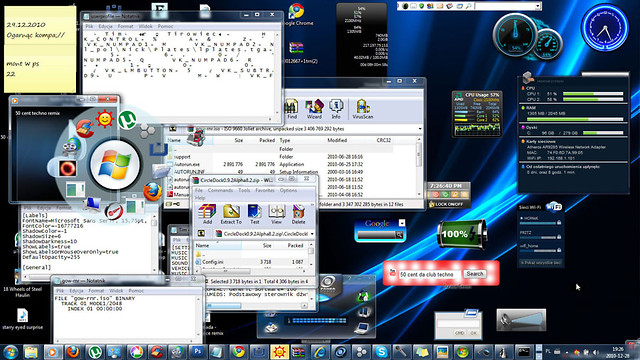Viewport: 640px width, 360px height.
Task: Click the Add icon in WinRAR toolbar
Action: click(x=207, y=214)
